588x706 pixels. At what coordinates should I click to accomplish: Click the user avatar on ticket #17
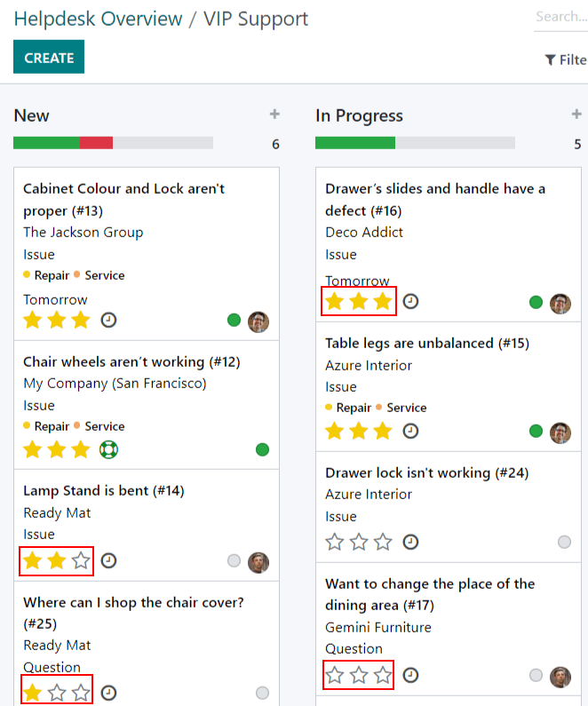pyautogui.click(x=560, y=677)
